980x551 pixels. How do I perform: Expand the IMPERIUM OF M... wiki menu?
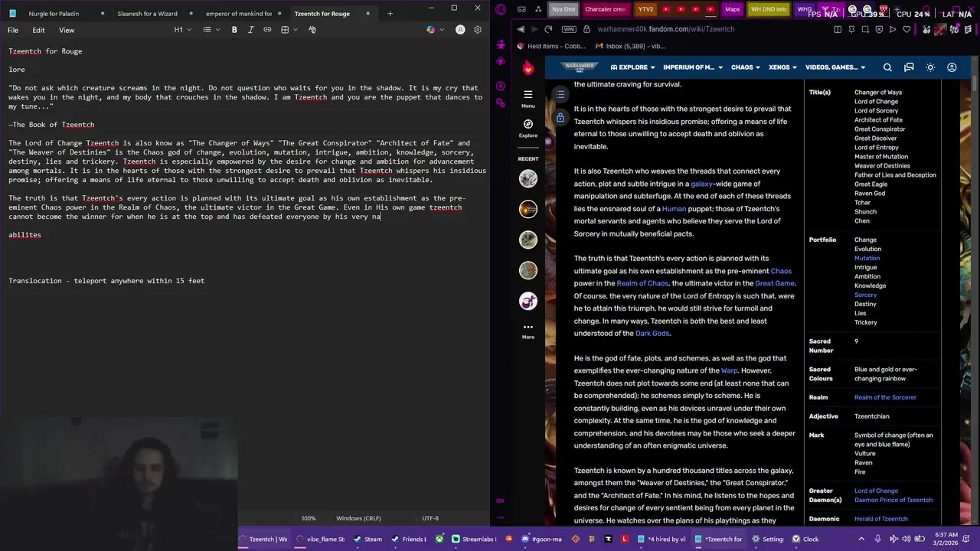692,67
